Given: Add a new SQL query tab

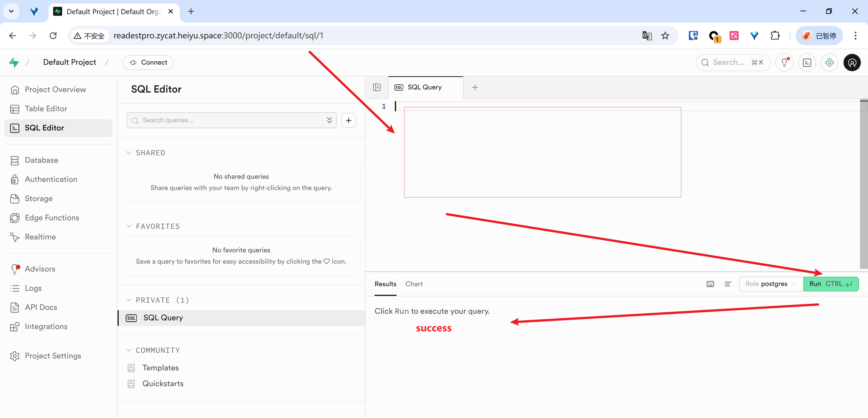Looking at the screenshot, I should tap(475, 88).
